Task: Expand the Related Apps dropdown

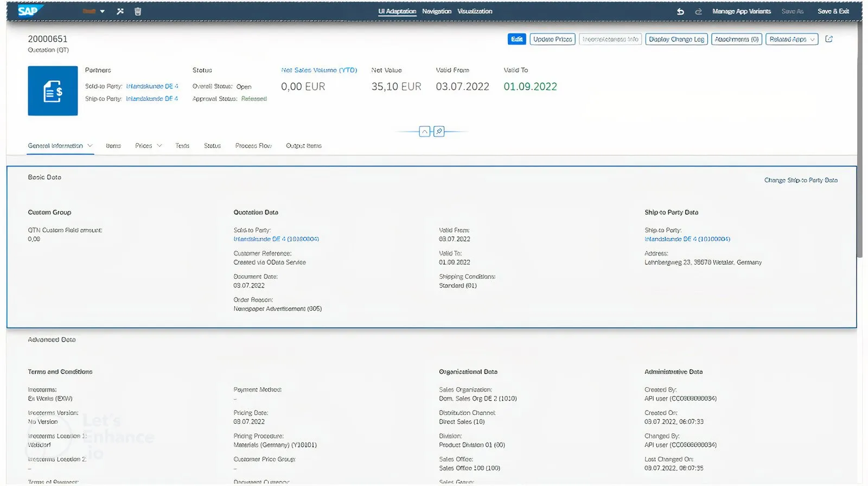Action: click(792, 39)
